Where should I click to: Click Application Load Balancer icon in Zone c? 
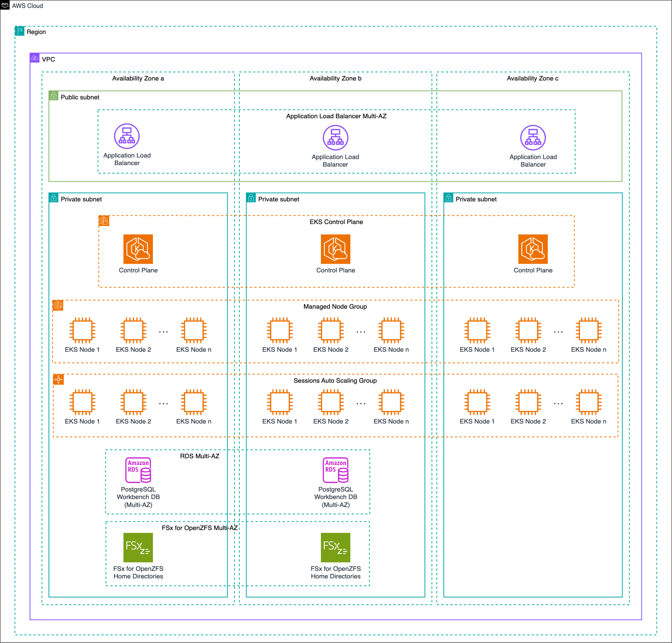click(x=533, y=138)
